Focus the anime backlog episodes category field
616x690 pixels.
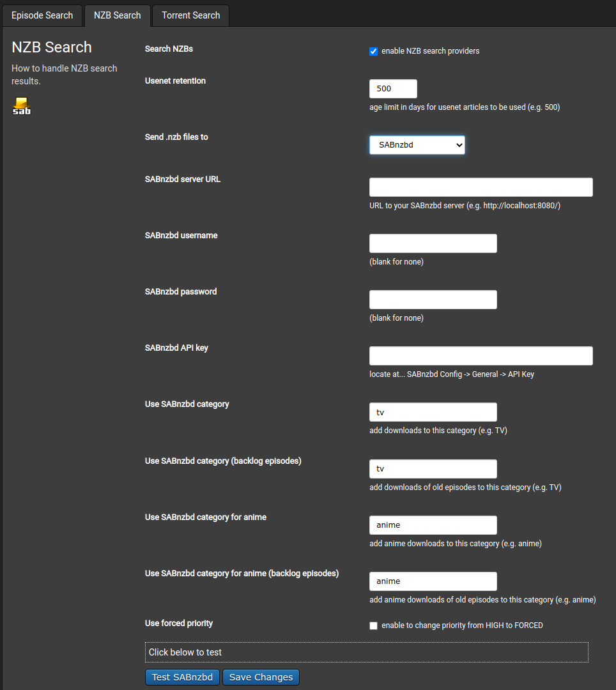click(433, 581)
